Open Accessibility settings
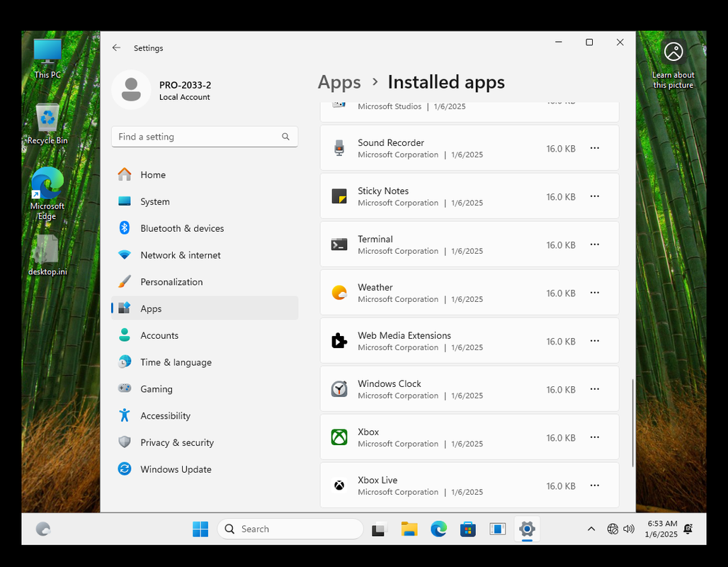The image size is (728, 567). pyautogui.click(x=205, y=416)
